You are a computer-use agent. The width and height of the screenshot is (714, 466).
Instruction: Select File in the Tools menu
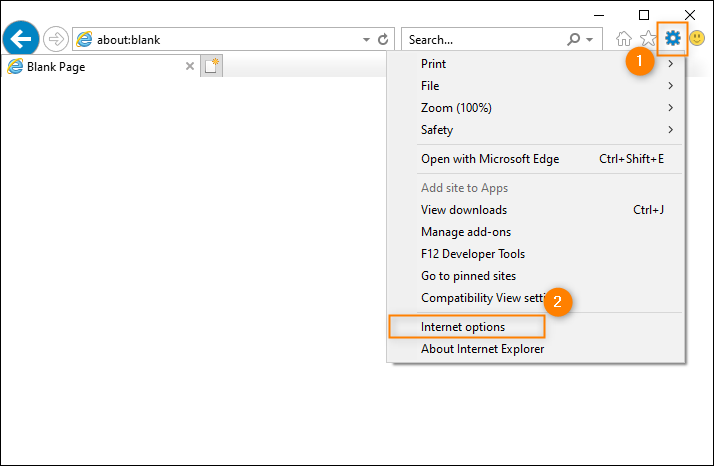click(536, 86)
